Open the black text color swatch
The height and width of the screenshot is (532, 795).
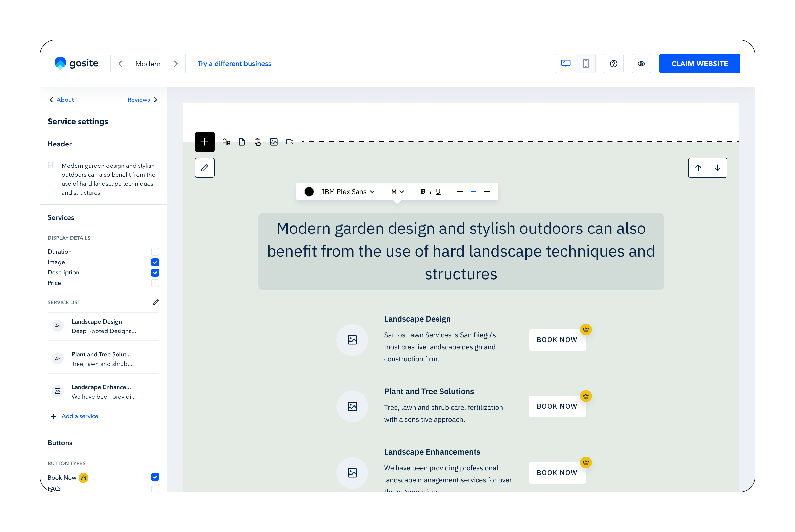[309, 192]
